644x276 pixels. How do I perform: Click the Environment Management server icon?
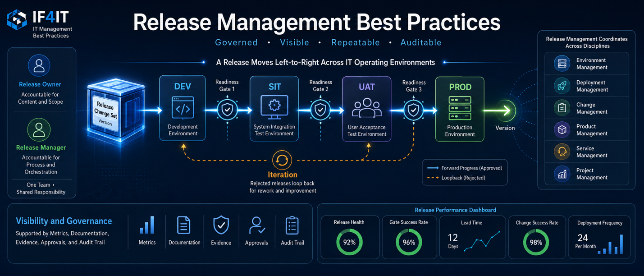pyautogui.click(x=562, y=64)
